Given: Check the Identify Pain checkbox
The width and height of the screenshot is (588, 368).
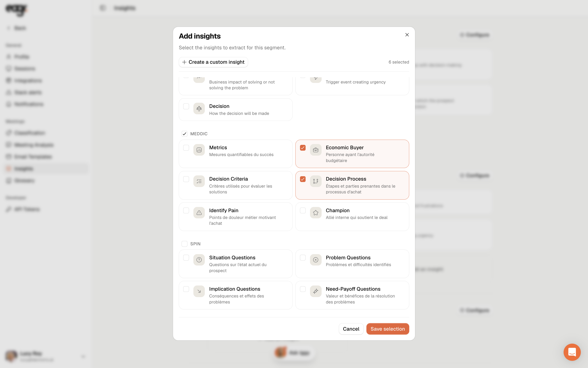Looking at the screenshot, I should (x=186, y=211).
